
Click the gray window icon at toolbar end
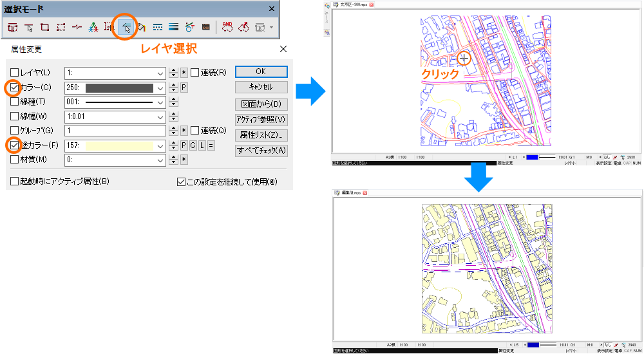(x=260, y=28)
